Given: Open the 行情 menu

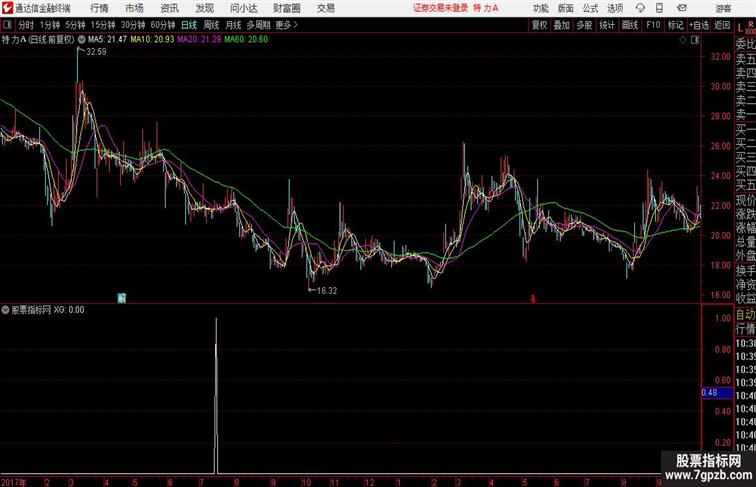Looking at the screenshot, I should tap(99, 8).
